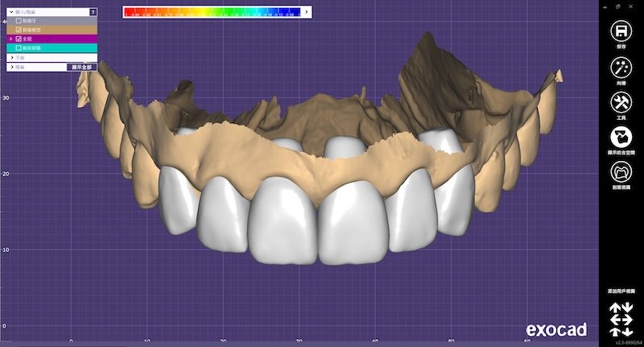Collapse the show/hide panel header chevron
This screenshot has width=644, height=347.
click(x=11, y=12)
